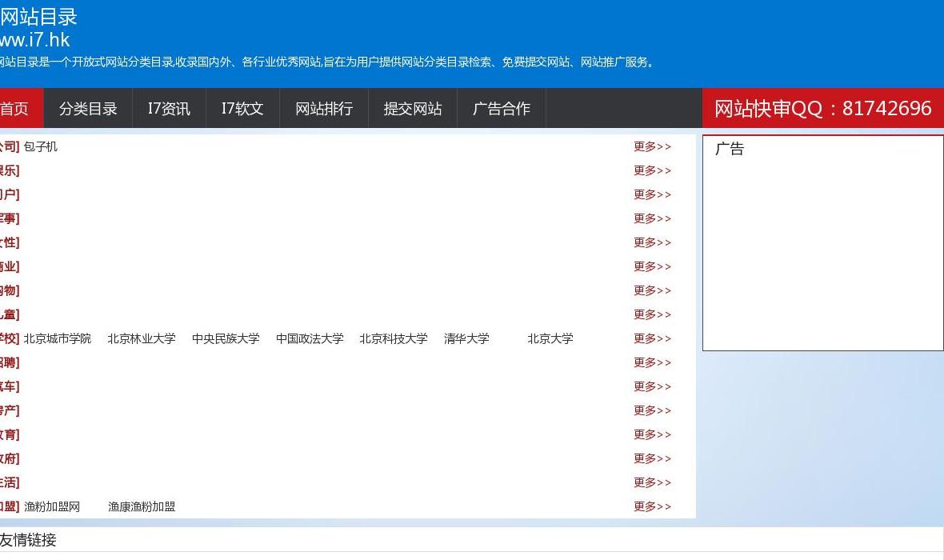Click 提交网站 in the navigation bar
Screen dimensions: 944x560
[412, 108]
